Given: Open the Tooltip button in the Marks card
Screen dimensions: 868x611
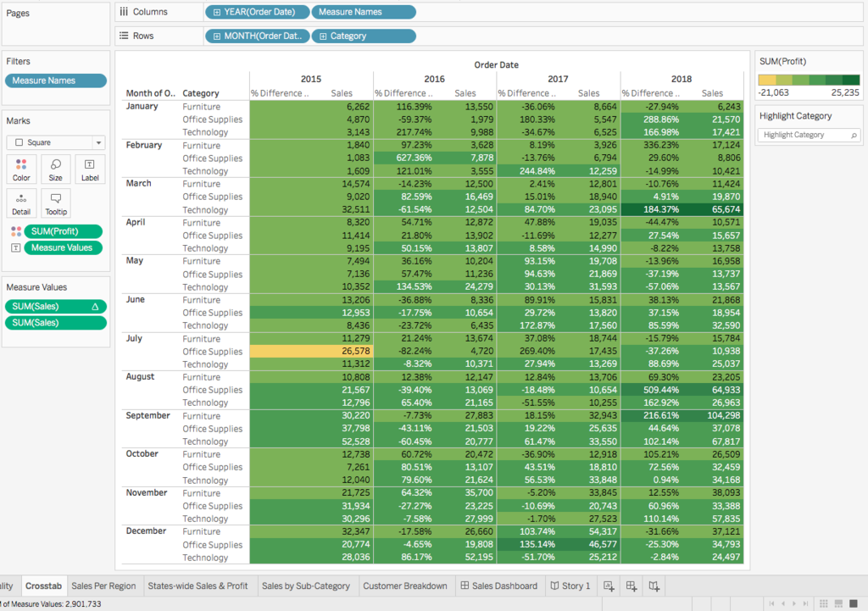Looking at the screenshot, I should point(55,203).
